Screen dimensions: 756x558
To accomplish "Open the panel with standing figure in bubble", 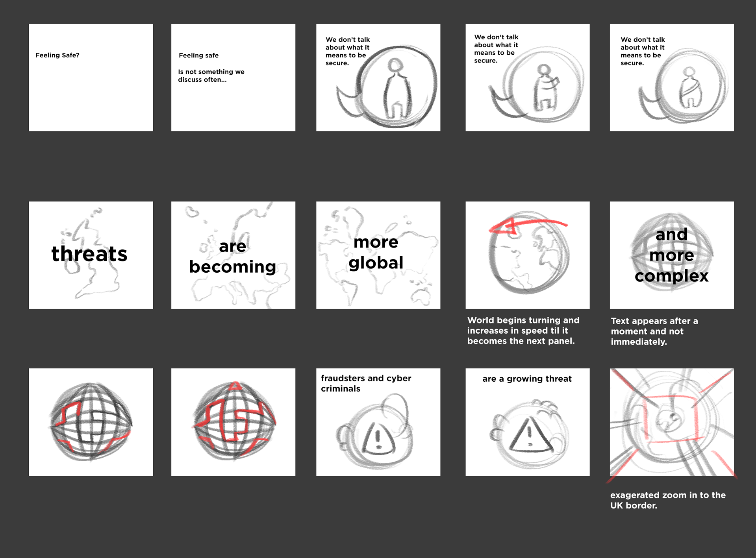I will click(378, 78).
